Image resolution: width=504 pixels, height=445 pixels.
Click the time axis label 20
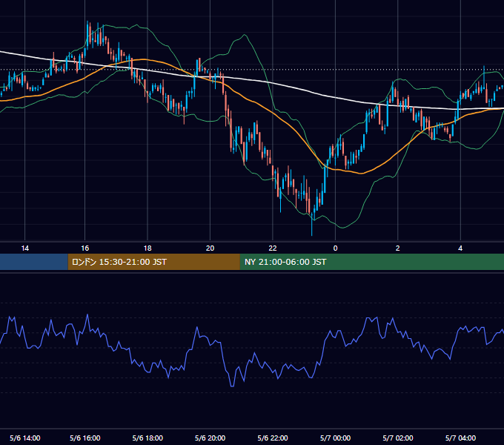pyautogui.click(x=210, y=248)
